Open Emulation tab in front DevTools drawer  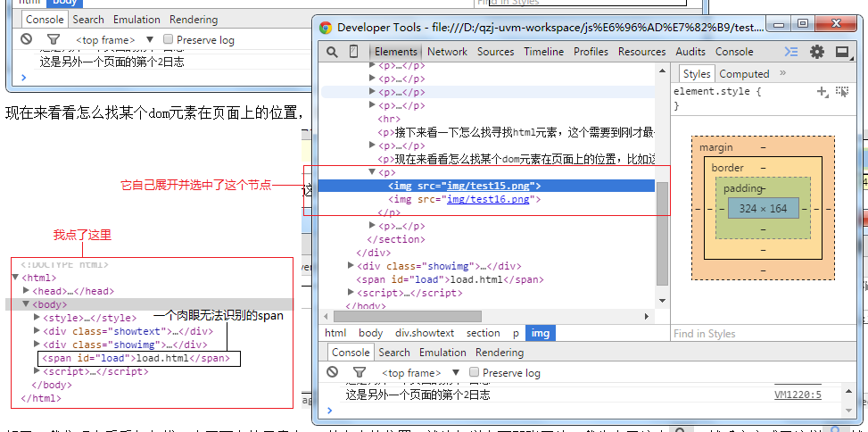tap(442, 353)
